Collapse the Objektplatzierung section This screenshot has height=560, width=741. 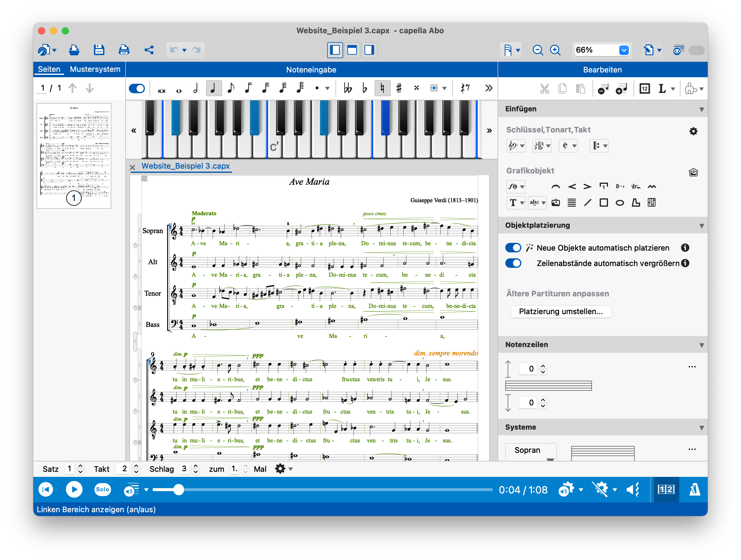click(702, 226)
